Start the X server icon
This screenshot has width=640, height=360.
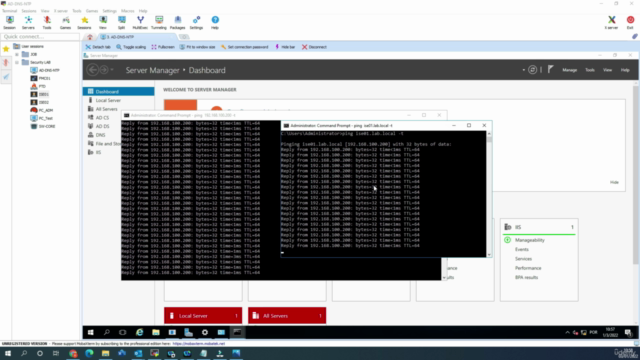611,22
